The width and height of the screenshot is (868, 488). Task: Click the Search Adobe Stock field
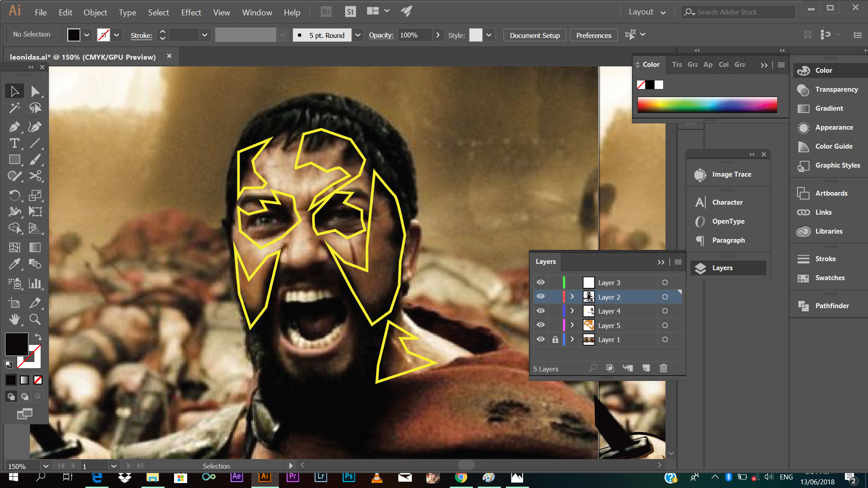(x=741, y=12)
